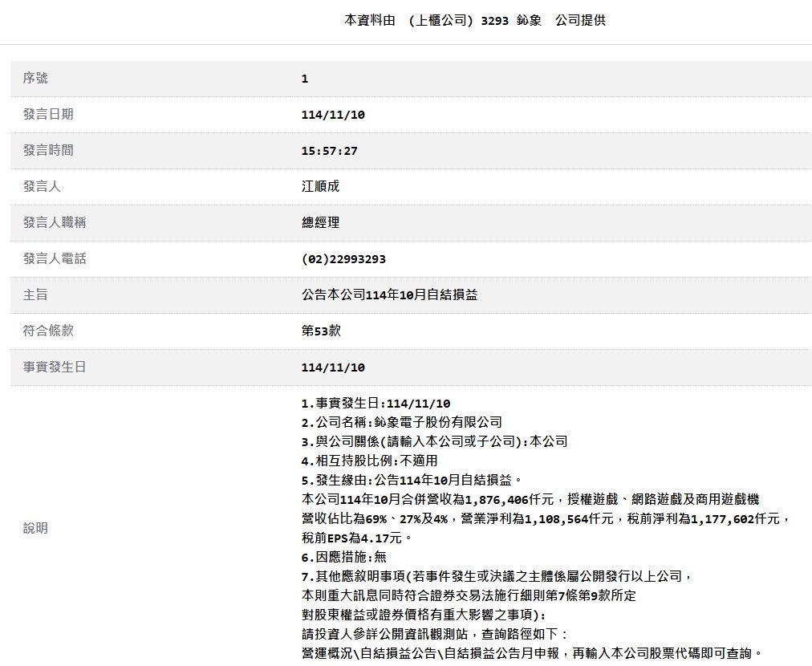Select the 發言時間 value 15:57:27
Image resolution: width=812 pixels, height=666 pixels.
coord(329,151)
